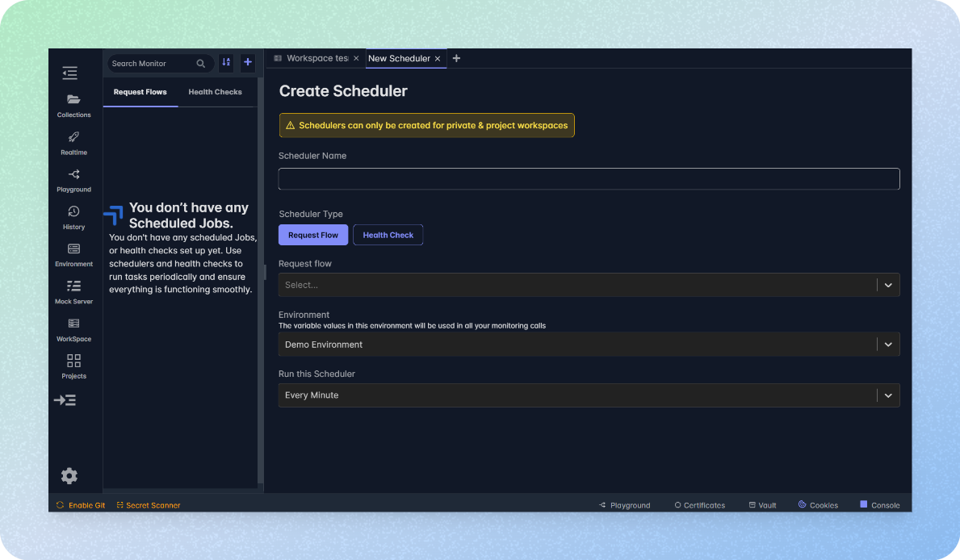Click the Scheduler Name input field

click(589, 178)
